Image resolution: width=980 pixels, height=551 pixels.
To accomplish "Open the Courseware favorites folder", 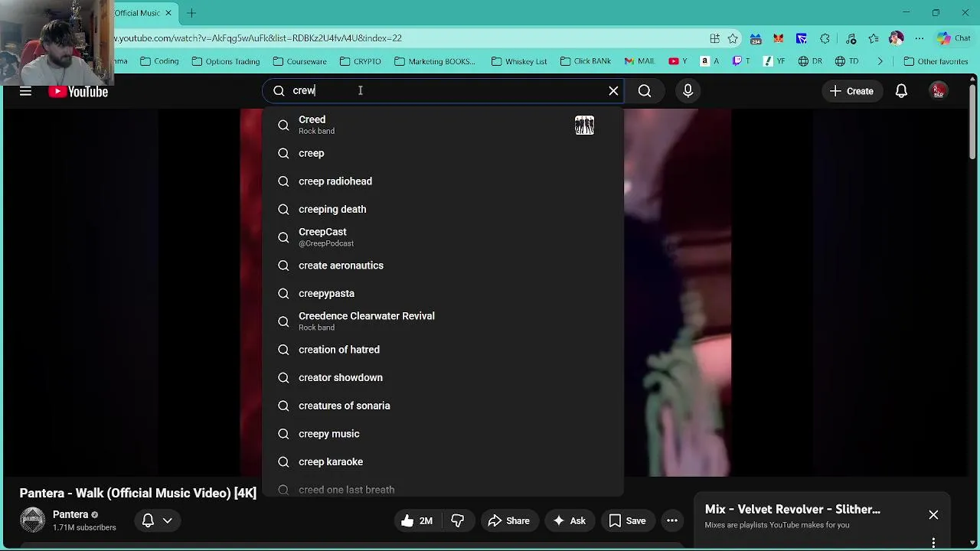I will (x=300, y=61).
